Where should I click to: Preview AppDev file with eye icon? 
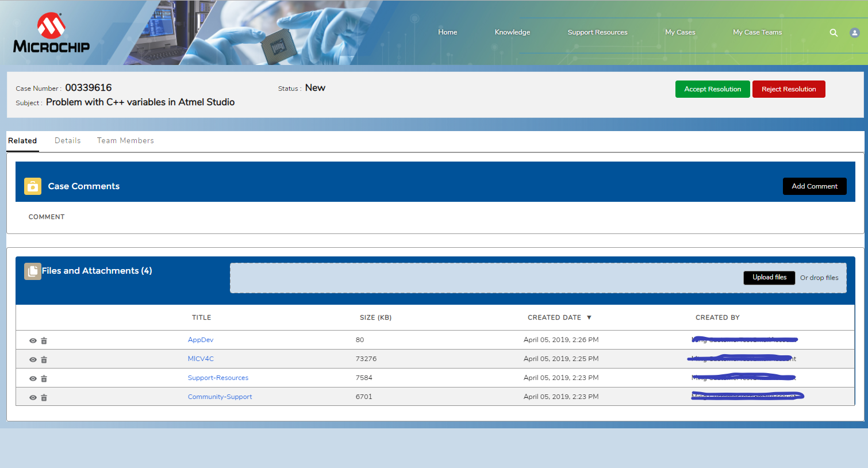33,341
